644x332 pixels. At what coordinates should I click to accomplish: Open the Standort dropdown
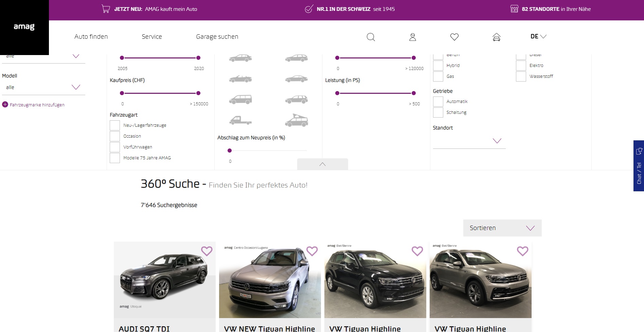click(469, 141)
